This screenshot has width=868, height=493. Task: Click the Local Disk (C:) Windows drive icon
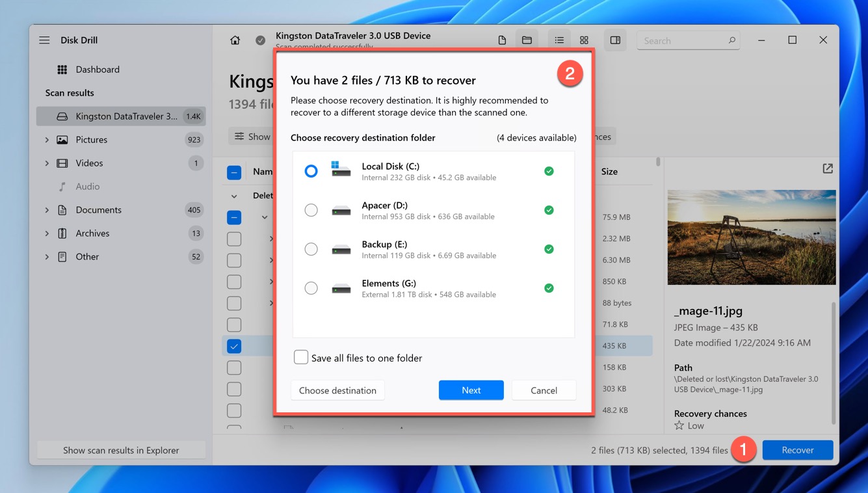[341, 170]
